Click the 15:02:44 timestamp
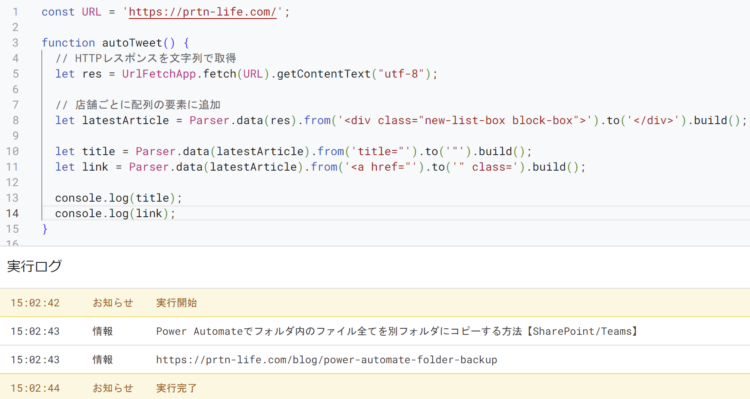 click(x=35, y=388)
